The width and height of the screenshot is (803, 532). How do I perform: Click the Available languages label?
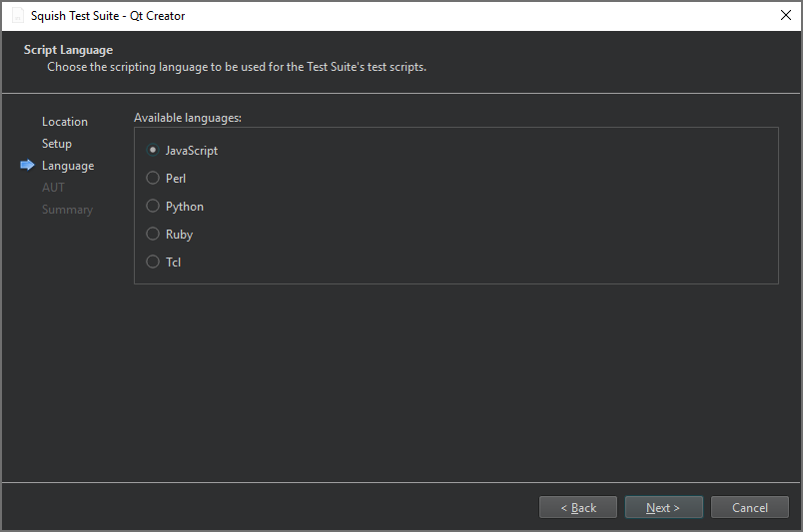click(188, 118)
